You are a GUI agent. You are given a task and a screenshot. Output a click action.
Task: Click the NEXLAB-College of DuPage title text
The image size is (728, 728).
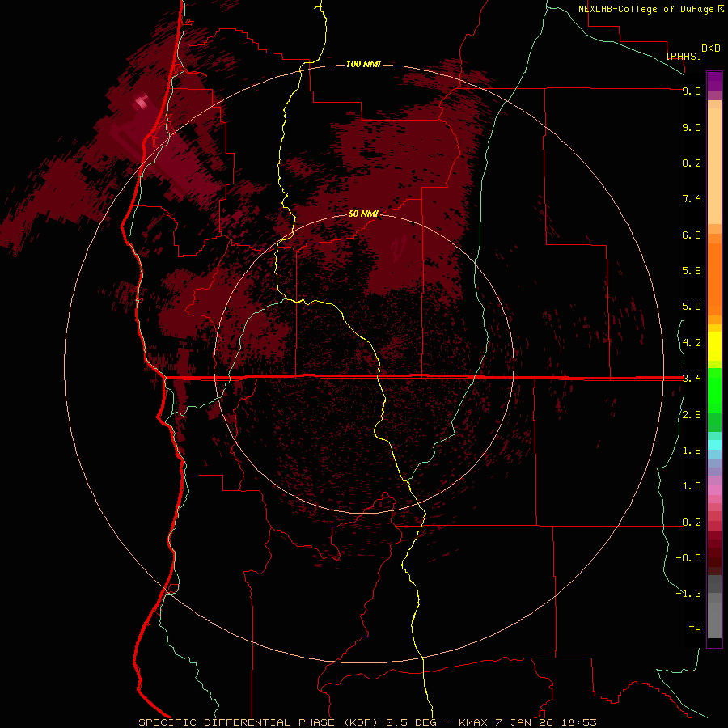click(646, 9)
